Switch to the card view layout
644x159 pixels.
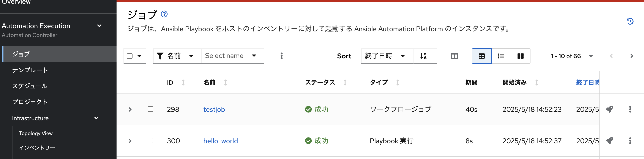click(520, 56)
